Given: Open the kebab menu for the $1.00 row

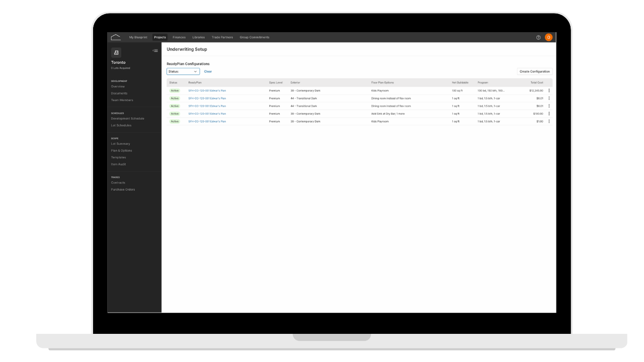Looking at the screenshot, I should pos(549,121).
